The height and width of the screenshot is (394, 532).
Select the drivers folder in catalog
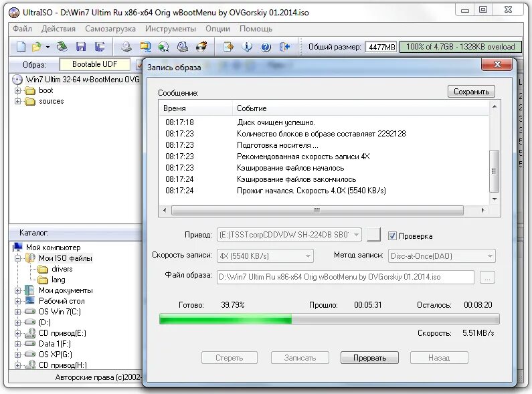point(62,269)
